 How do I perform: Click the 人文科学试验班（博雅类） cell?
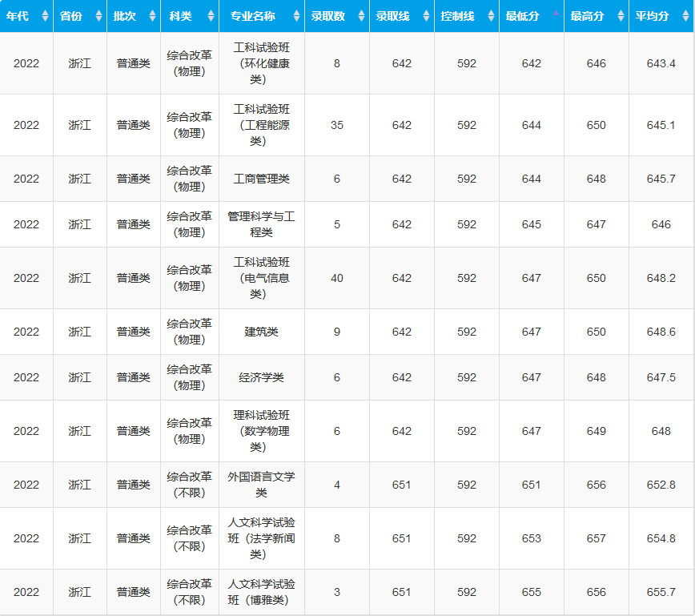[x=261, y=592]
